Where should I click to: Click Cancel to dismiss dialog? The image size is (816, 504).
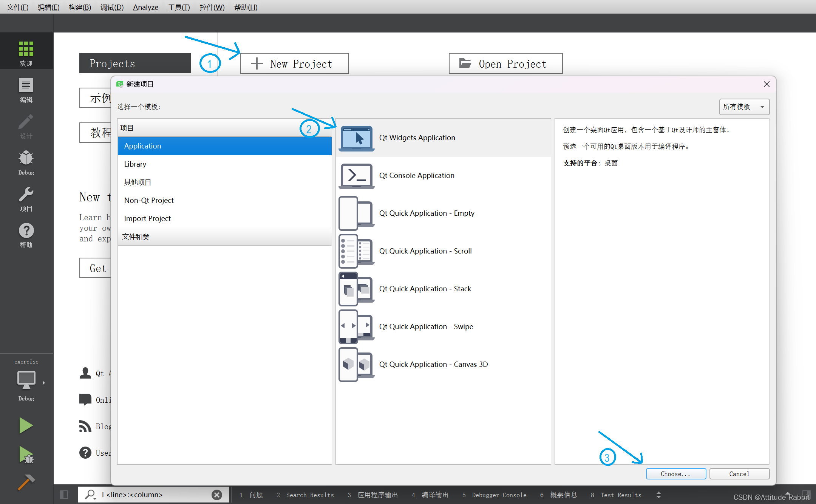(x=739, y=473)
